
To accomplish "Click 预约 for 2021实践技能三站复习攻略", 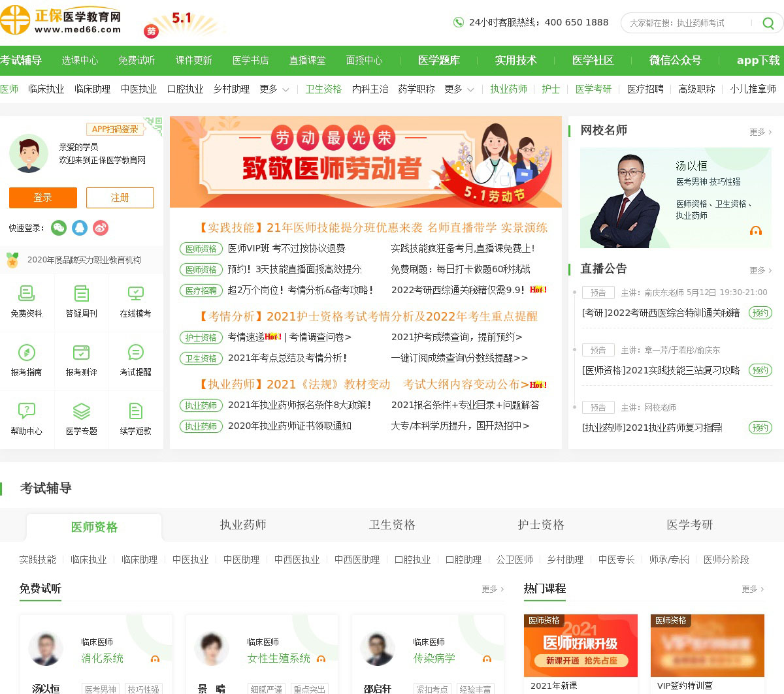I will (760, 370).
